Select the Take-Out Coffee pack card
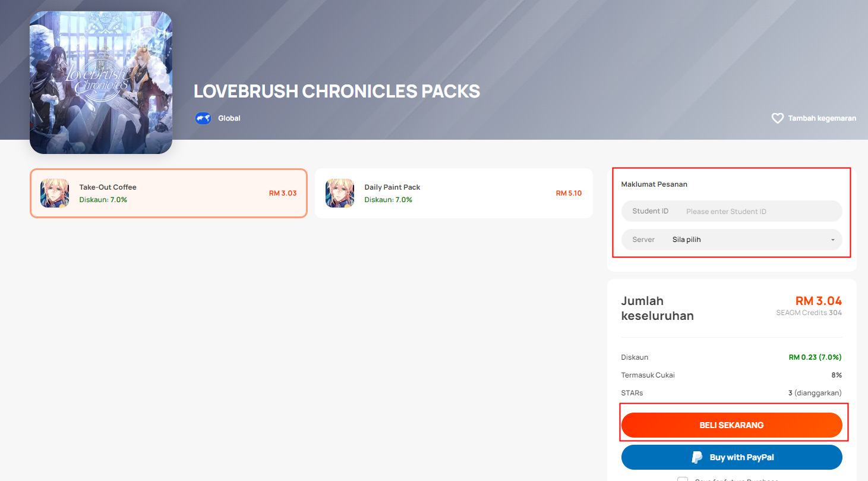The image size is (868, 481). [x=169, y=193]
